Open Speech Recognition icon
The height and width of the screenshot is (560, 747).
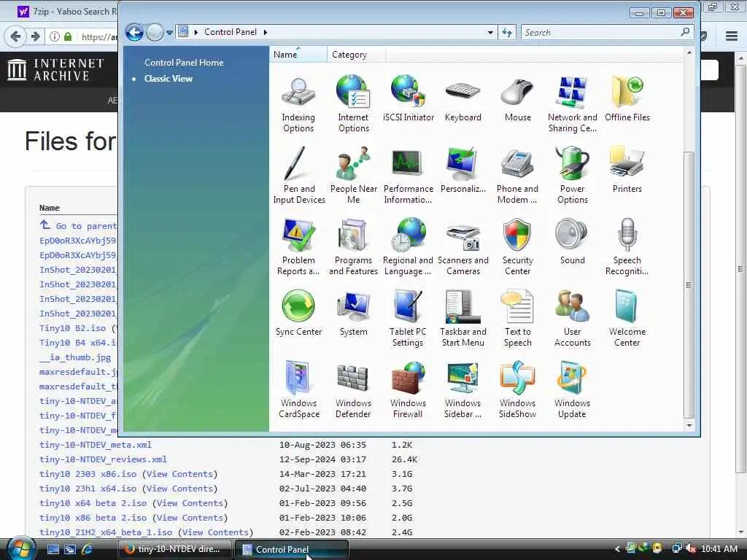point(627,246)
